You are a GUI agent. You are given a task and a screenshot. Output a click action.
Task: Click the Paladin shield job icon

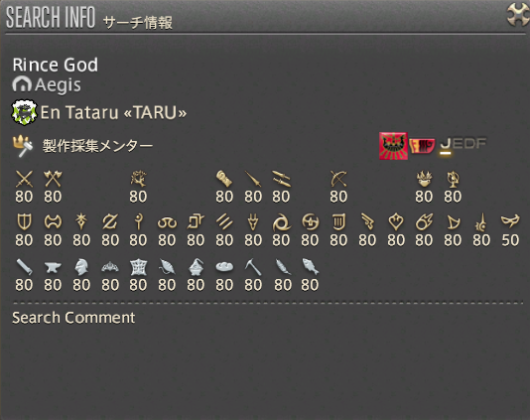pyautogui.click(x=24, y=222)
